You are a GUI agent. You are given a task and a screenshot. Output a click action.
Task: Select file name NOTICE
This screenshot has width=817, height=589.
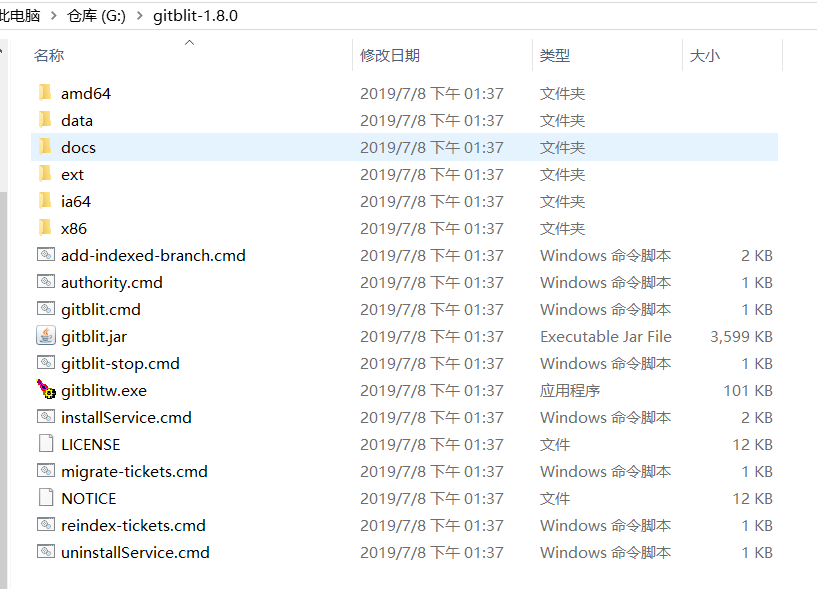(89, 499)
